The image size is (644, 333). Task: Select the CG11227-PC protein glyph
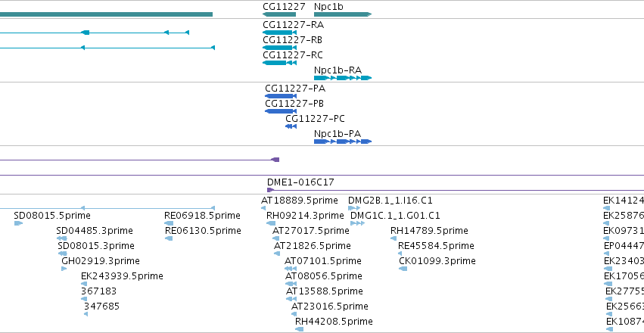click(x=291, y=126)
